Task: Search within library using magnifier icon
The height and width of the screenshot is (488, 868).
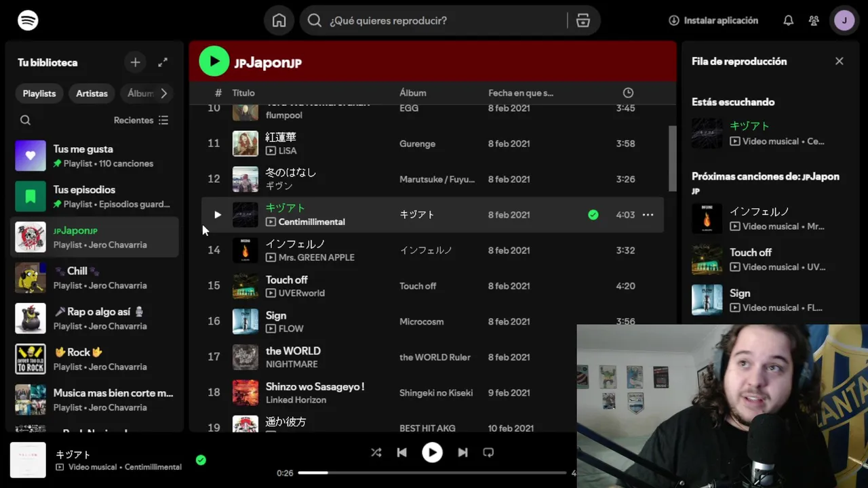Action: tap(25, 120)
